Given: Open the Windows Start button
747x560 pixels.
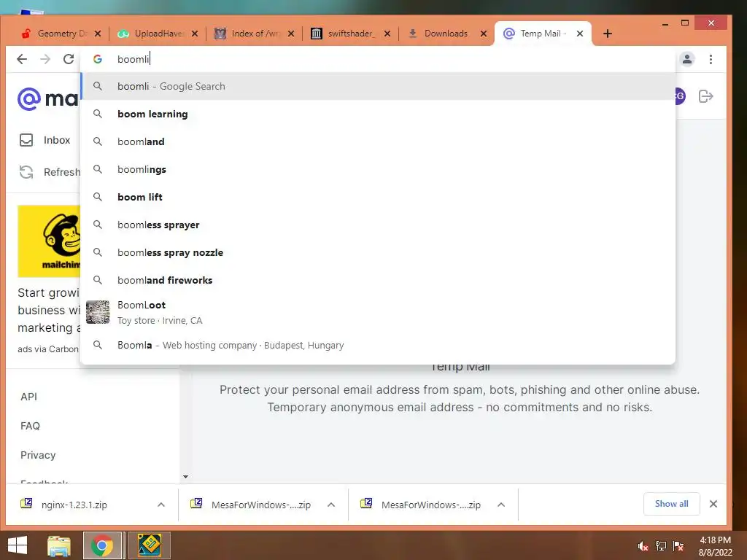Looking at the screenshot, I should tap(18, 545).
